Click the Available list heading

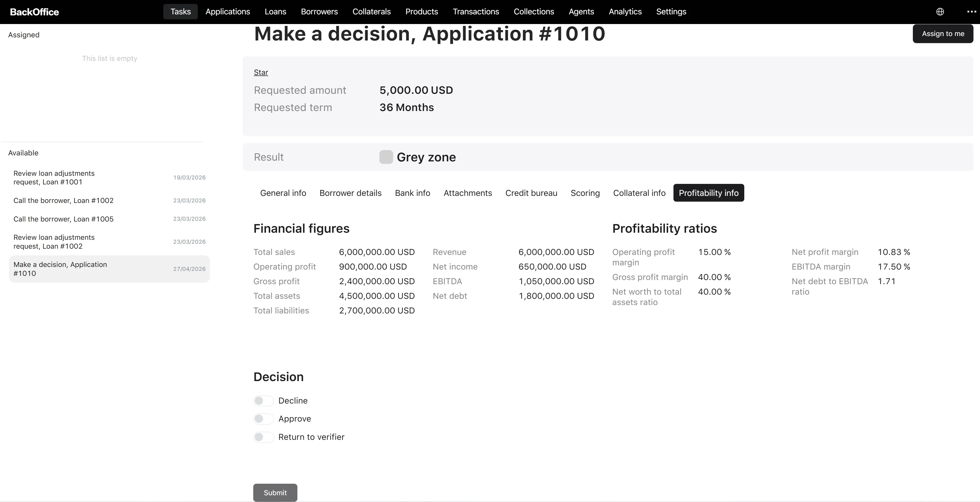point(23,153)
